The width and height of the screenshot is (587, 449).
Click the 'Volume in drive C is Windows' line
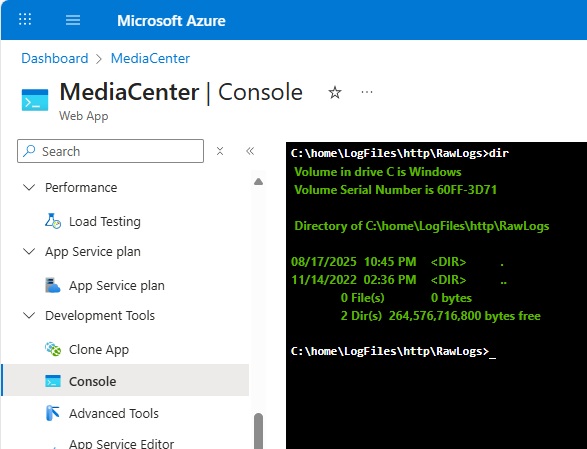(378, 172)
